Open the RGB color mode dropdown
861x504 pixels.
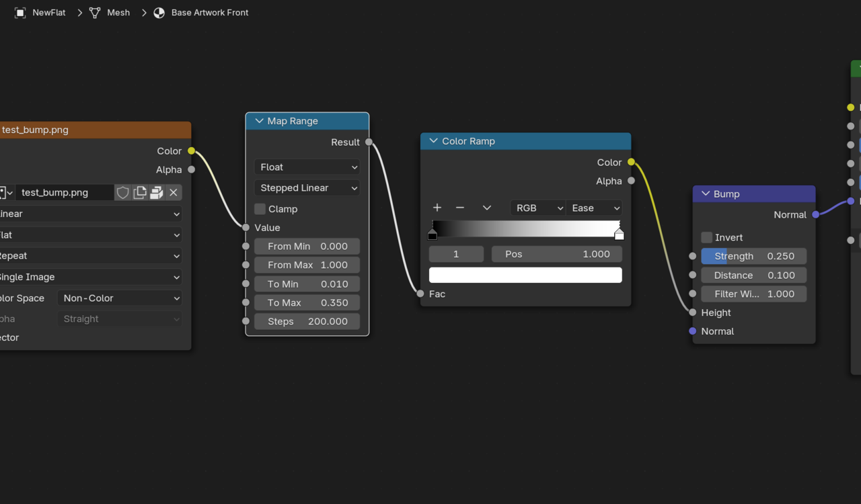[538, 208]
